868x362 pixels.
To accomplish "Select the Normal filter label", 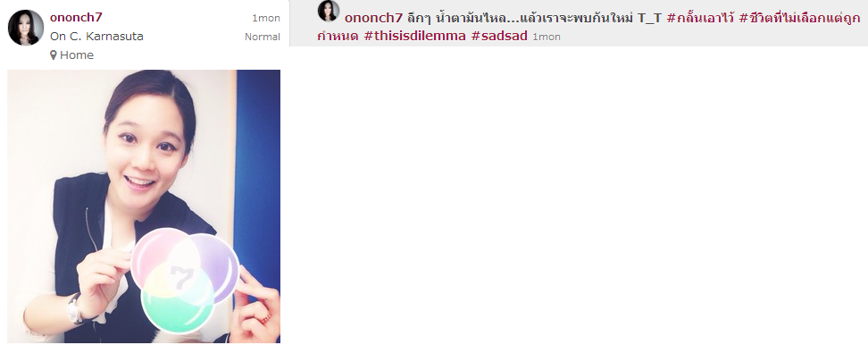I will click(263, 38).
